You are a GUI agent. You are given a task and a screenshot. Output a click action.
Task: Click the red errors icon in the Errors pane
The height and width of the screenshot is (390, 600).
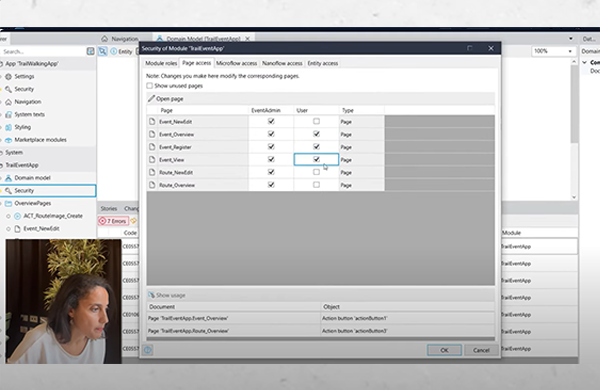[102, 221]
